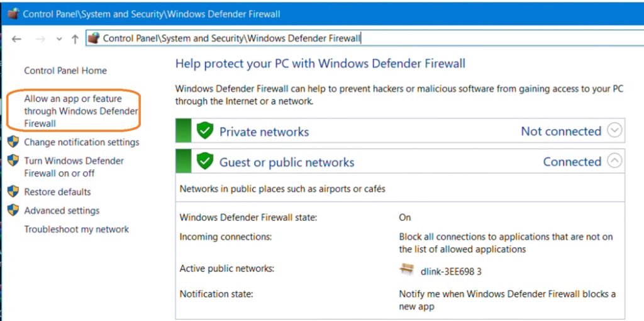Expand the Private networks section

[x=614, y=131]
